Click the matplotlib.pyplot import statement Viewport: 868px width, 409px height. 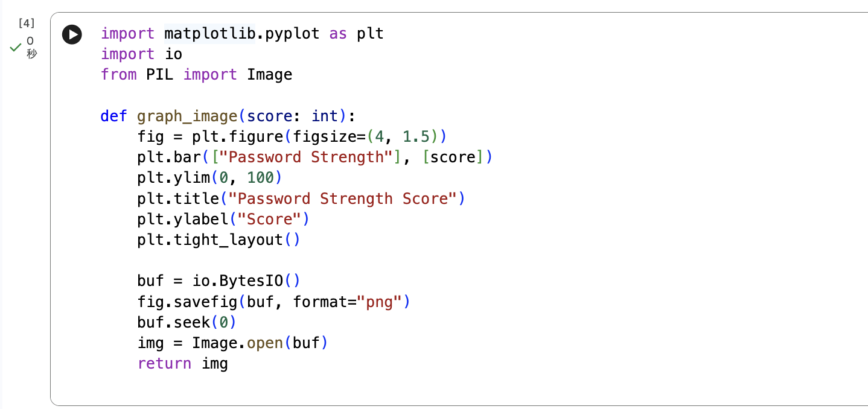click(241, 33)
